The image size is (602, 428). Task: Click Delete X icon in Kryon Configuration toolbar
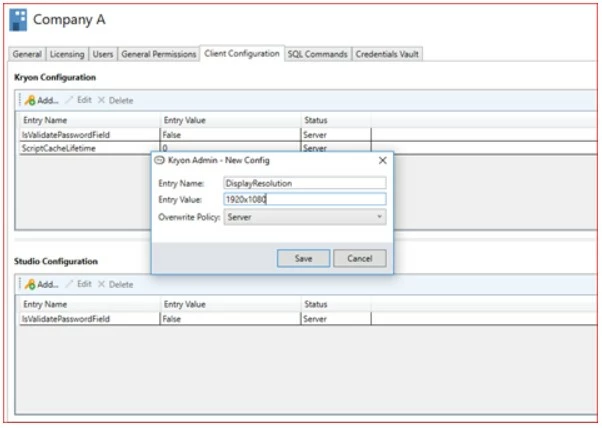101,100
